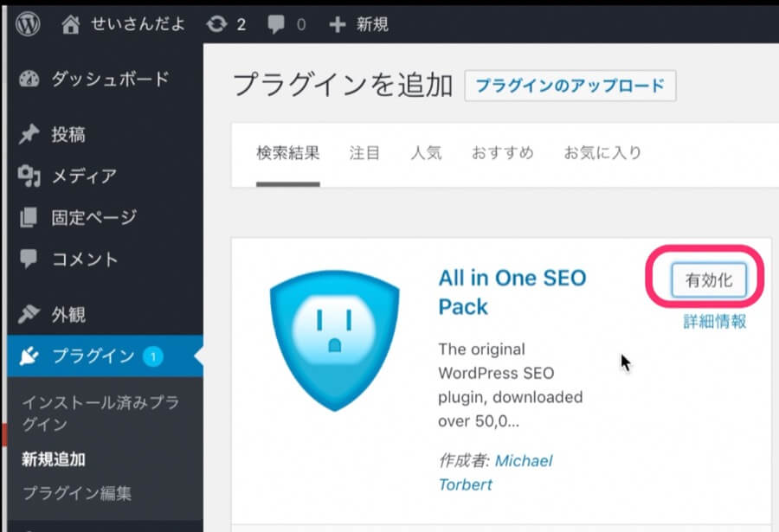Click the プラグイン plug icon menu
This screenshot has width=779, height=532.
point(29,356)
